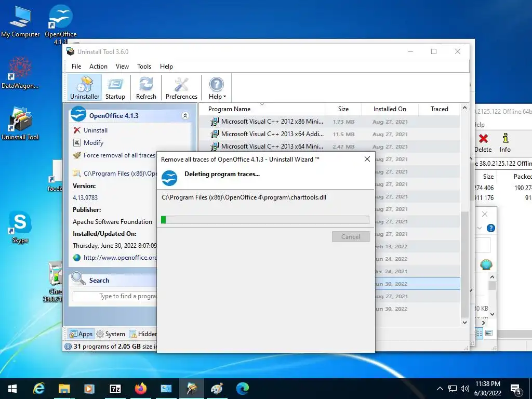Screen dimensions: 532x399
Task: Click Info icon in background archive window
Action: point(505,143)
